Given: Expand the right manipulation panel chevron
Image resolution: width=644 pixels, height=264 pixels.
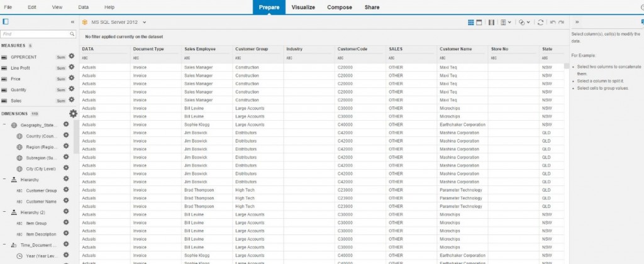Looking at the screenshot, I should [575, 22].
